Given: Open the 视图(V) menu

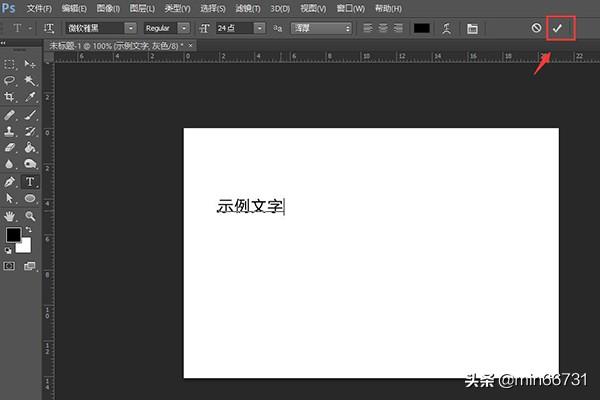Looking at the screenshot, I should (x=313, y=8).
